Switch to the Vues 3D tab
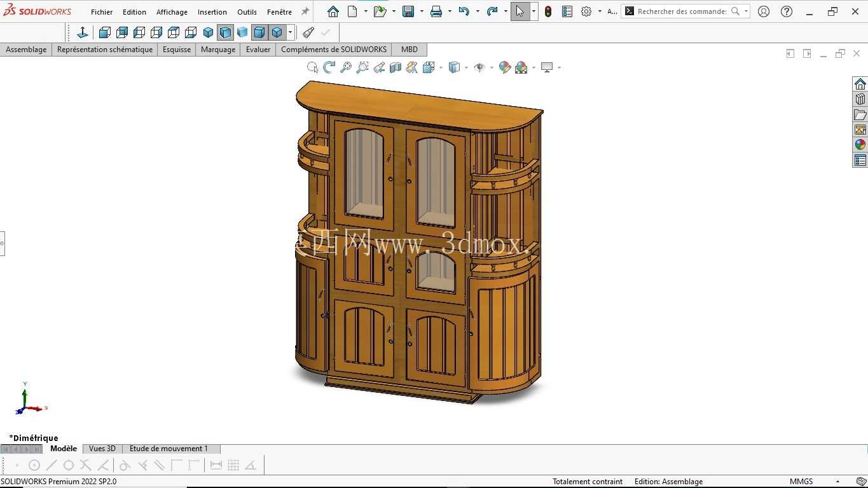 [102, 449]
